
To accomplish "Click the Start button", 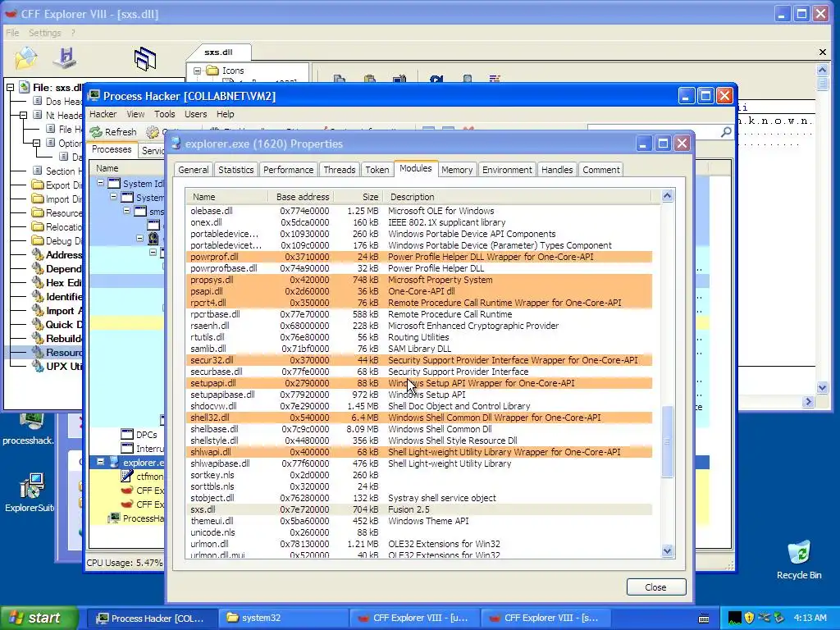I will (x=39, y=618).
